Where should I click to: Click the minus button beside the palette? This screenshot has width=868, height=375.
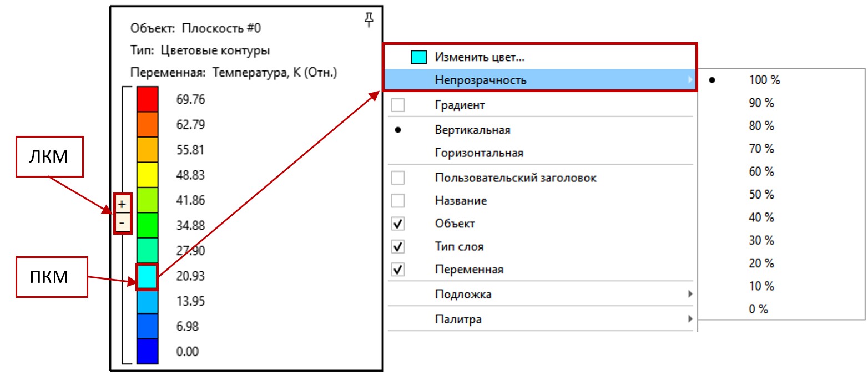[122, 222]
